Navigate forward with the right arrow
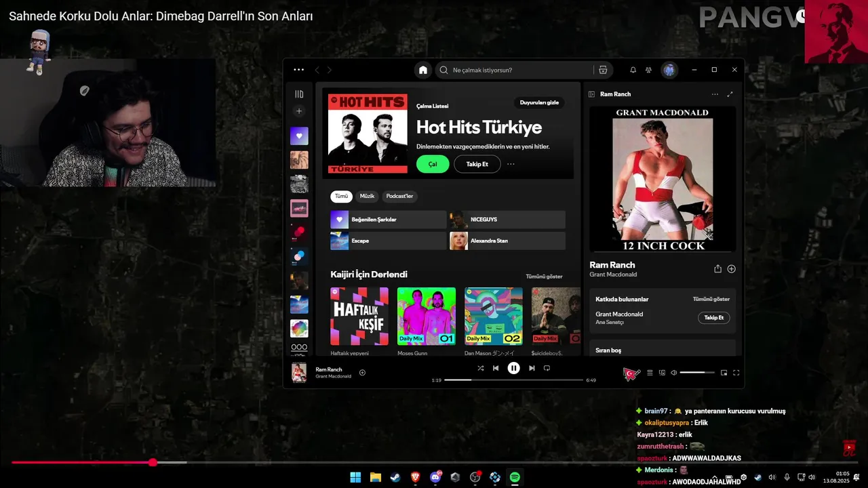Screen dimensions: 868x488 pos(330,70)
